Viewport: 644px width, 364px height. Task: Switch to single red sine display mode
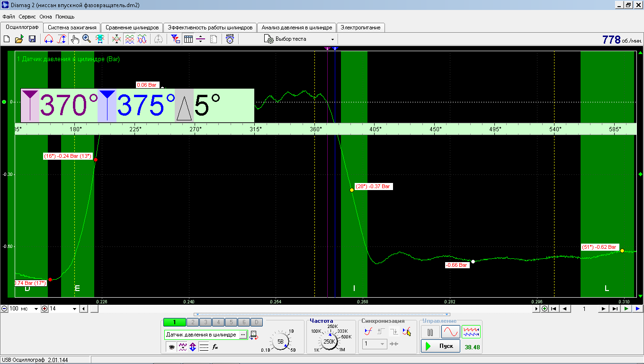451,332
